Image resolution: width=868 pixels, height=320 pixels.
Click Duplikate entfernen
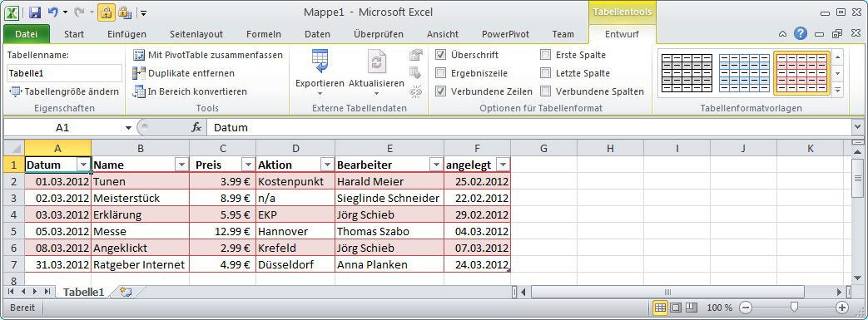click(x=191, y=73)
